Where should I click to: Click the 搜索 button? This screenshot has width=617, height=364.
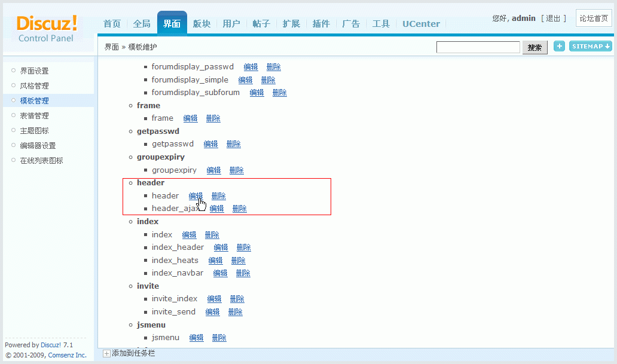534,48
